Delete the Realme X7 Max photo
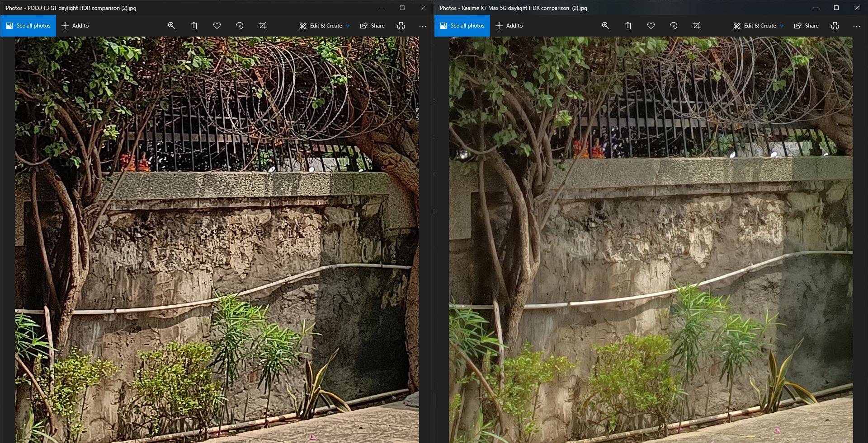The height and width of the screenshot is (443, 868). 628,26
